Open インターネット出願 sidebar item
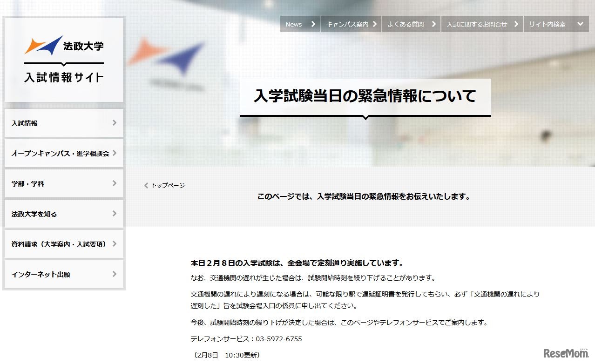 [64, 274]
